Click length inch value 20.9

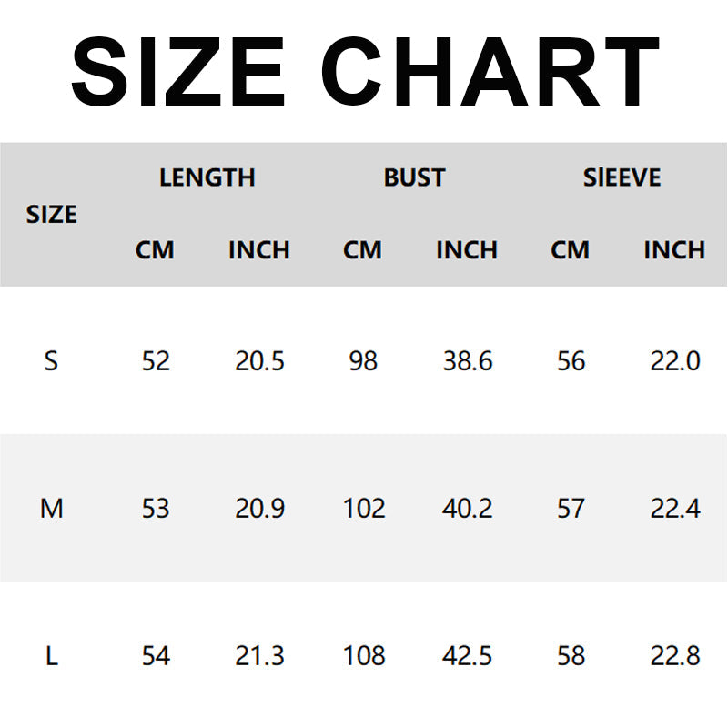[259, 508]
